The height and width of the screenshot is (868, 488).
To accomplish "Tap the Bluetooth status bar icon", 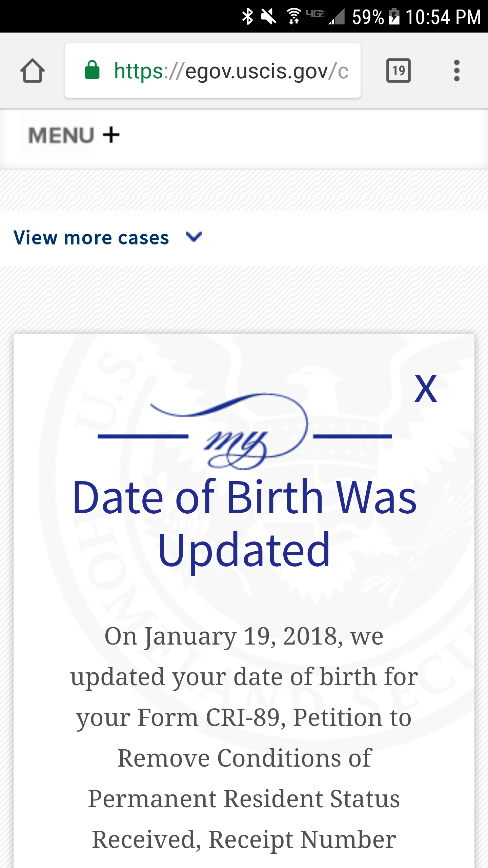I will pyautogui.click(x=247, y=16).
